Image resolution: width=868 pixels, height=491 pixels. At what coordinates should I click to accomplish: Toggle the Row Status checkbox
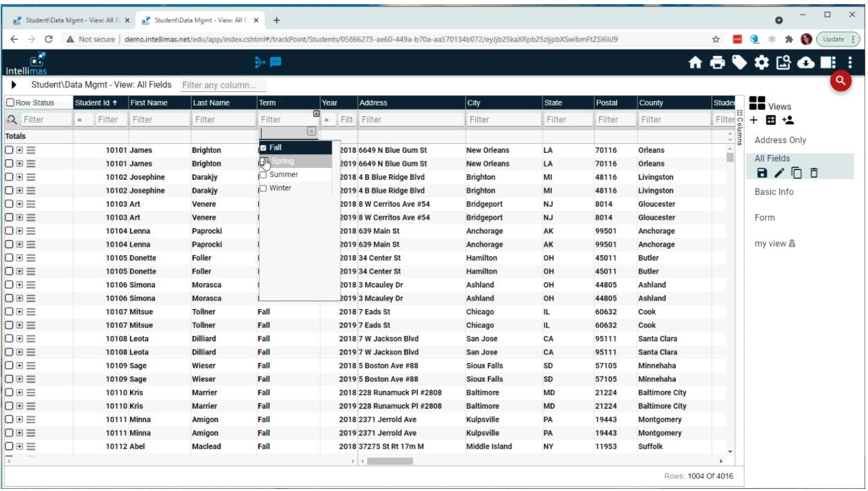[10, 102]
